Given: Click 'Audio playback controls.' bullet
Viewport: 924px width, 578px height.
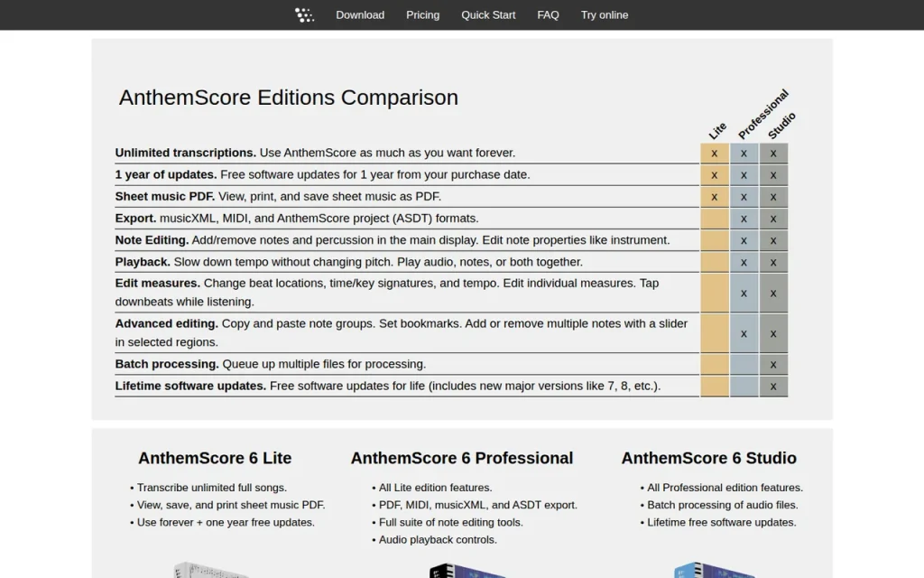Looking at the screenshot, I should point(438,540).
